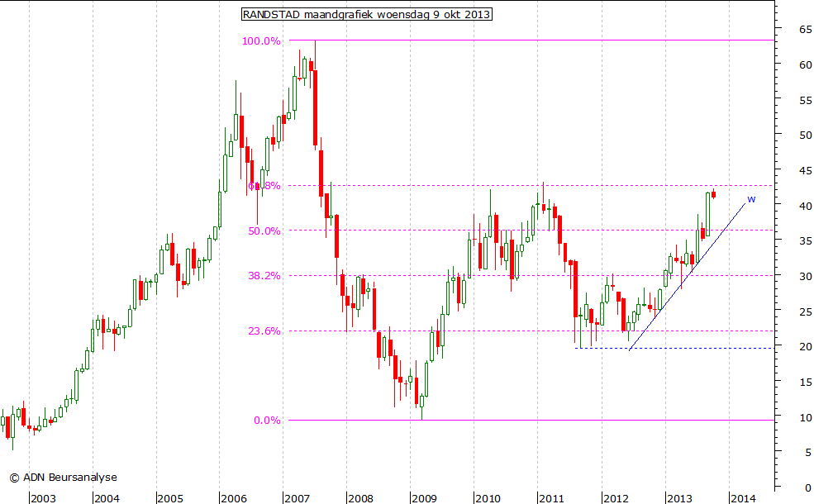Click the 23.6% Fibonacci level label
814x504 pixels.
264,331
